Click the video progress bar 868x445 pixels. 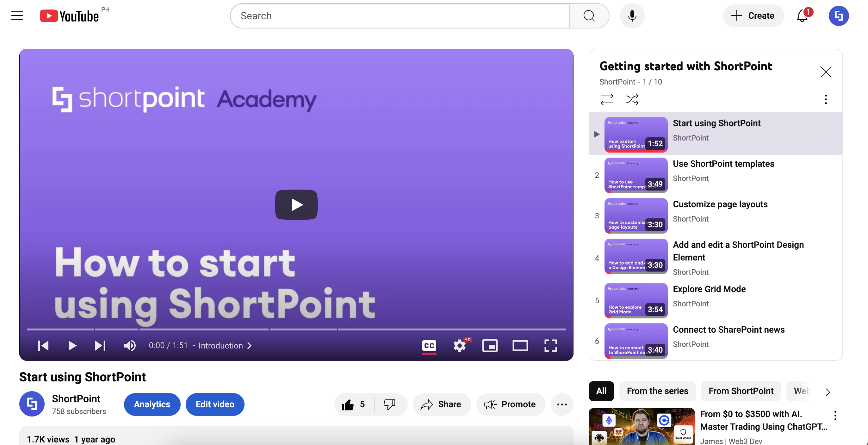click(x=296, y=329)
